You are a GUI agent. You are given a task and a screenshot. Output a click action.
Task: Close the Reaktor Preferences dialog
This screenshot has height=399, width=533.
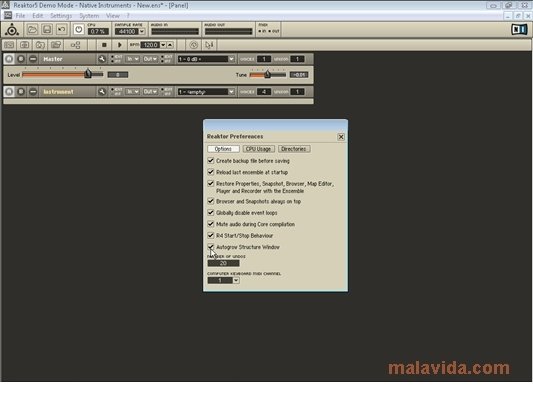(x=341, y=137)
